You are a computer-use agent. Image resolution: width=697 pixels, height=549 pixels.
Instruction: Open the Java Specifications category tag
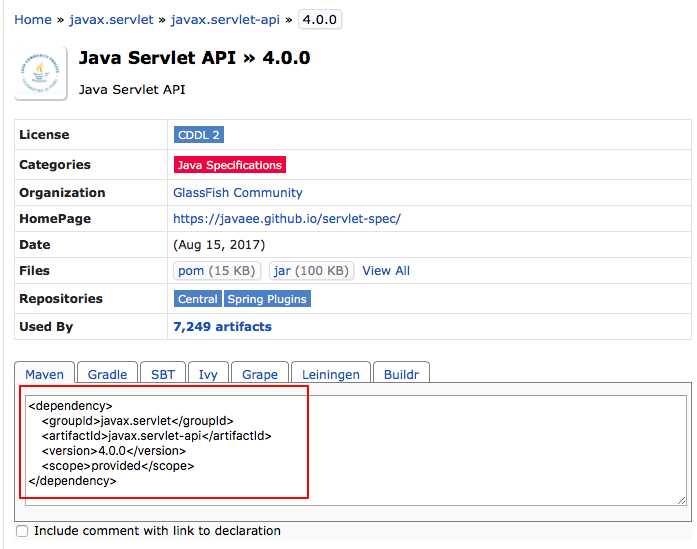pos(230,165)
